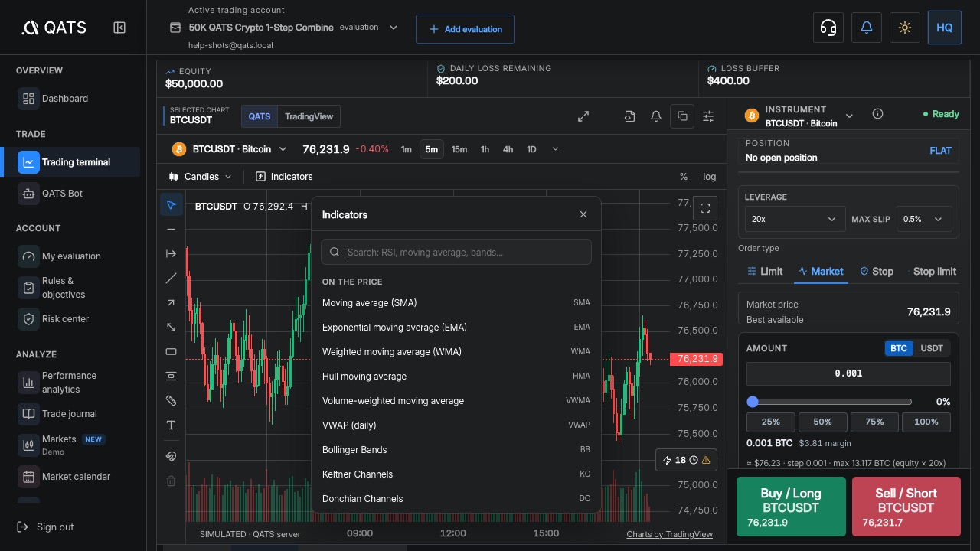Screen dimensions: 980x551
Task: Open the BTCUSDT Bitcoin symbol dropdown on the chart bar
Action: click(x=229, y=149)
